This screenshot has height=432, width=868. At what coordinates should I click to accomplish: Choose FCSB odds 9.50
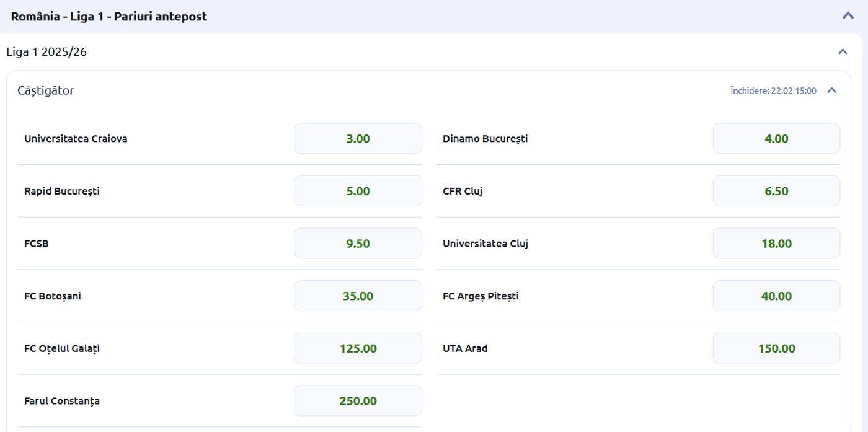(358, 244)
